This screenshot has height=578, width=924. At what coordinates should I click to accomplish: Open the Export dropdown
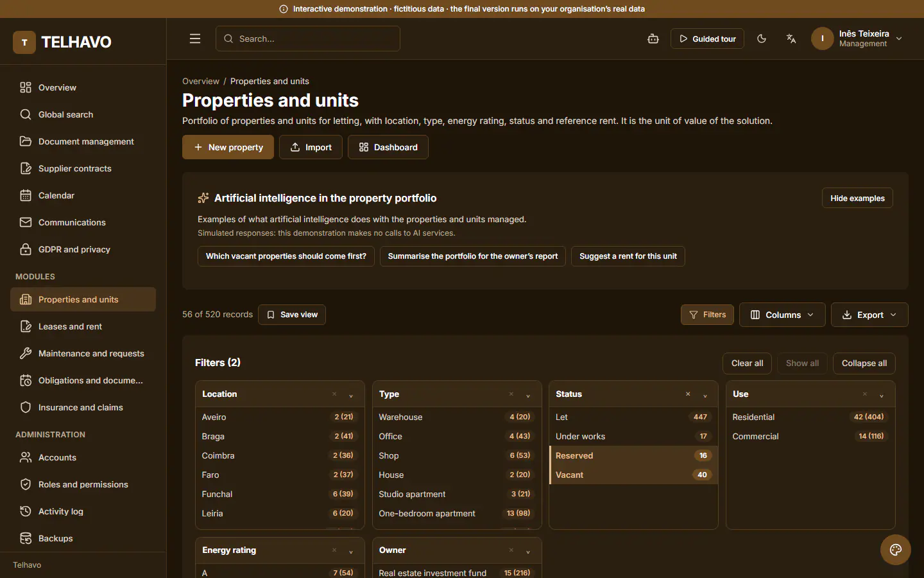click(x=869, y=315)
